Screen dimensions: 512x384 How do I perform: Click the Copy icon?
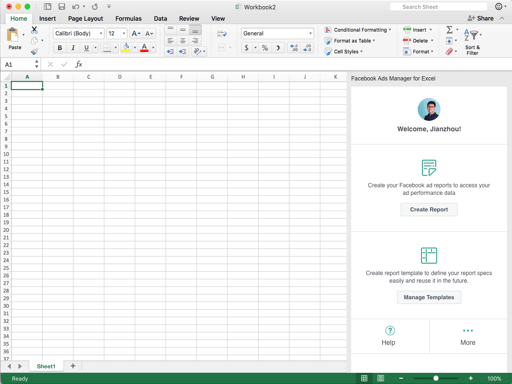tap(34, 41)
